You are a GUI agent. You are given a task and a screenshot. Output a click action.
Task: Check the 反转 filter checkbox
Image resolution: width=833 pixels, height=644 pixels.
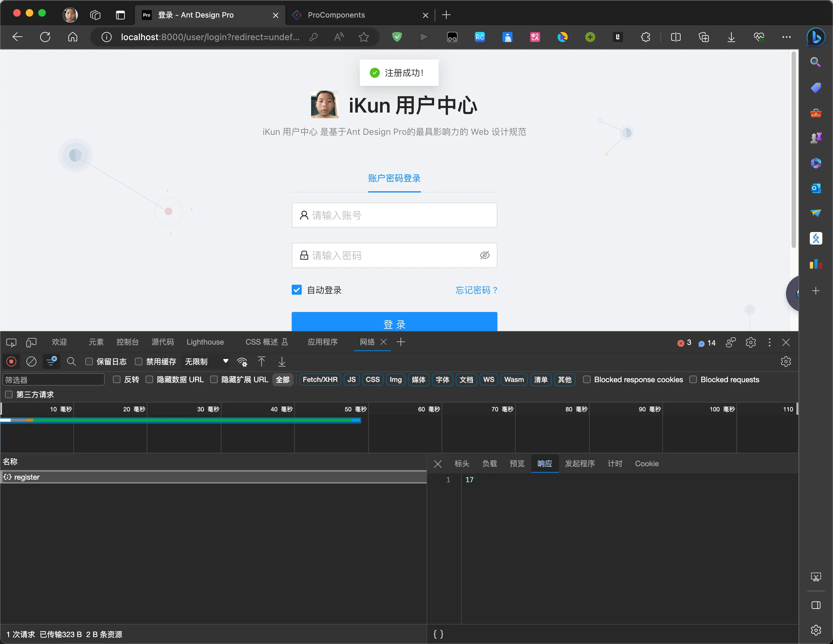[x=117, y=379]
